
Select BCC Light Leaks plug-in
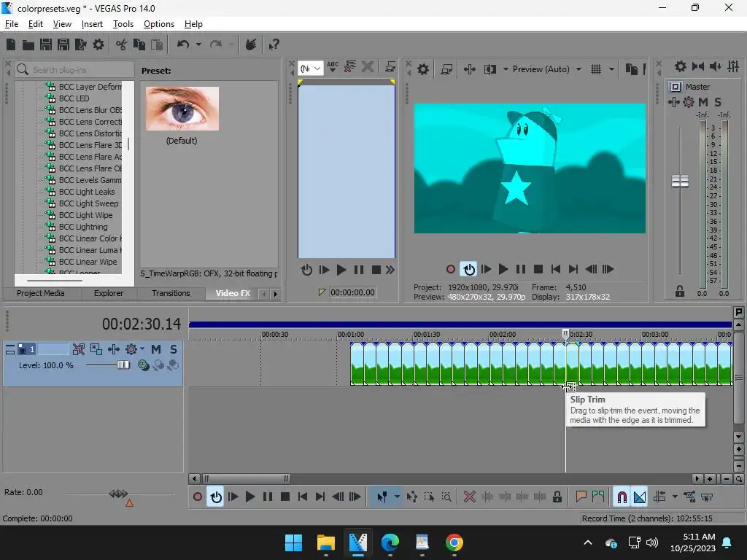(87, 192)
